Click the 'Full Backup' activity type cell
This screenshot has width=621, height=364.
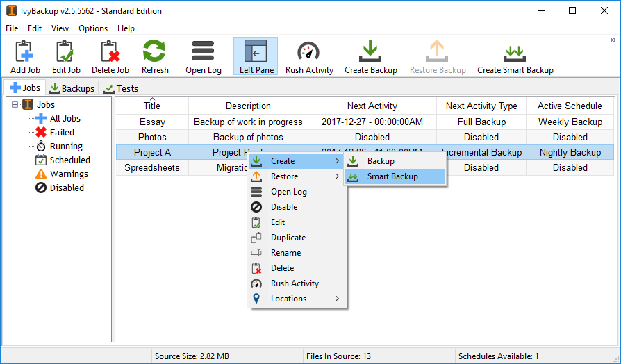tap(481, 122)
